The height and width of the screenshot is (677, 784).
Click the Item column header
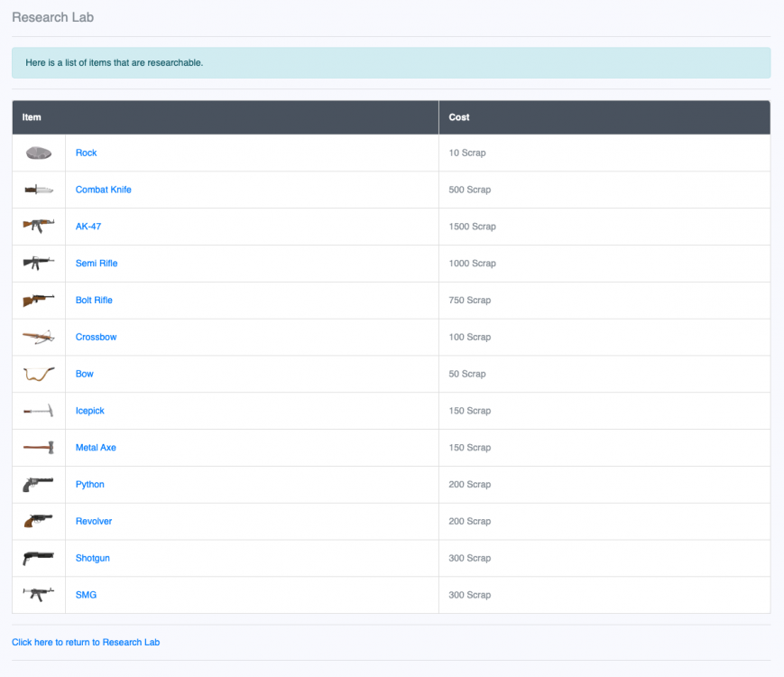tap(32, 117)
